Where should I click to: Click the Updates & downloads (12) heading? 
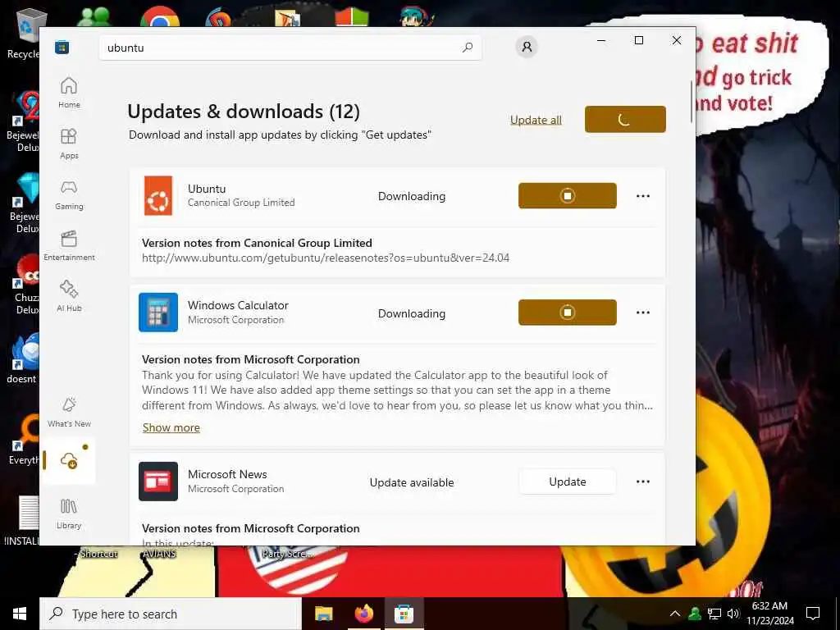[x=244, y=112]
